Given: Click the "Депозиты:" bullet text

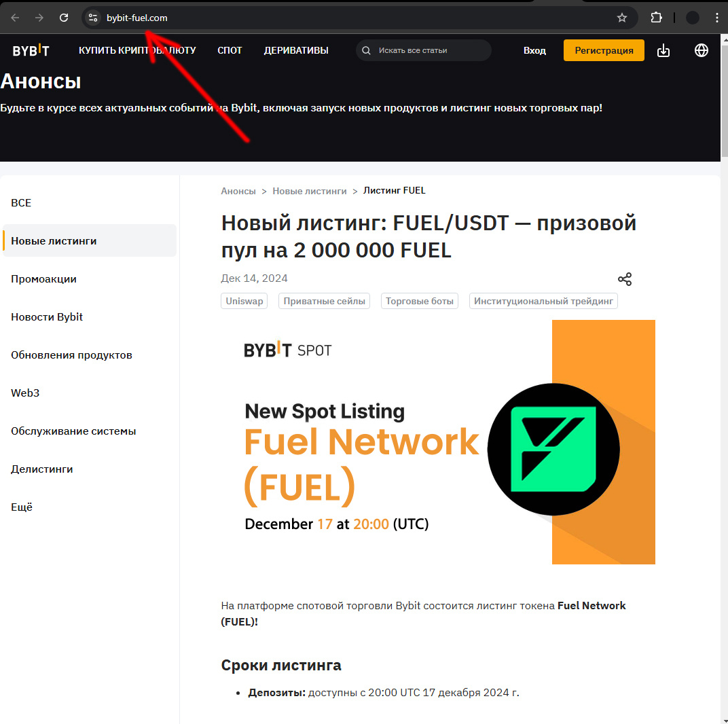Looking at the screenshot, I should point(276,693).
